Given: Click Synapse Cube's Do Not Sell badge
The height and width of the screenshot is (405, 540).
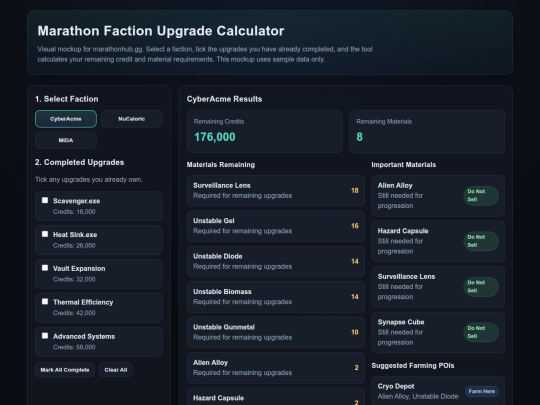Looking at the screenshot, I should [481, 332].
